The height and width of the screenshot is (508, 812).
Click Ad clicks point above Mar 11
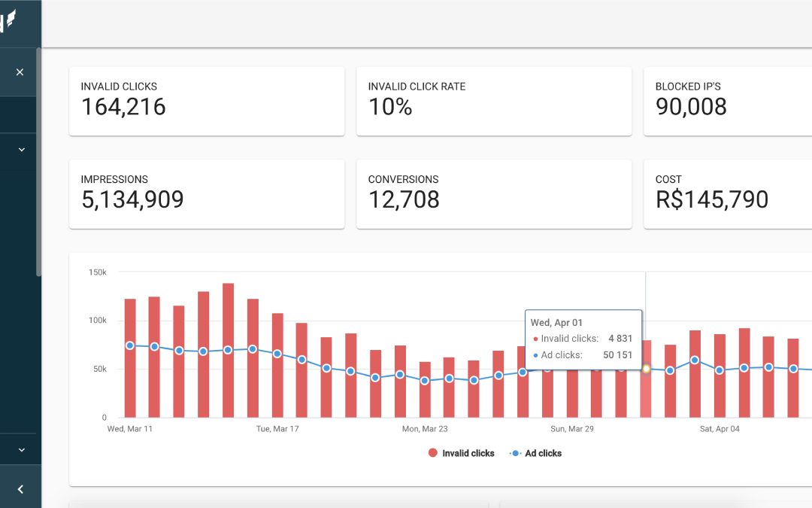click(x=130, y=345)
